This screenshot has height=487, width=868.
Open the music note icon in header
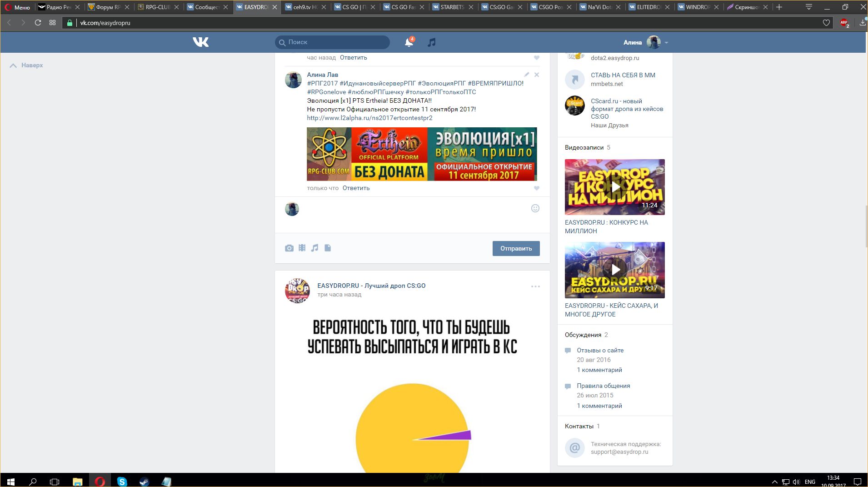tap(432, 42)
